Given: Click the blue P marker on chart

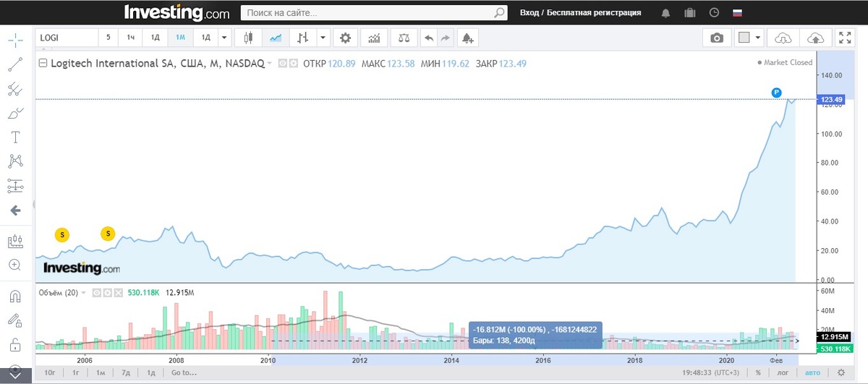Looking at the screenshot, I should [776, 92].
